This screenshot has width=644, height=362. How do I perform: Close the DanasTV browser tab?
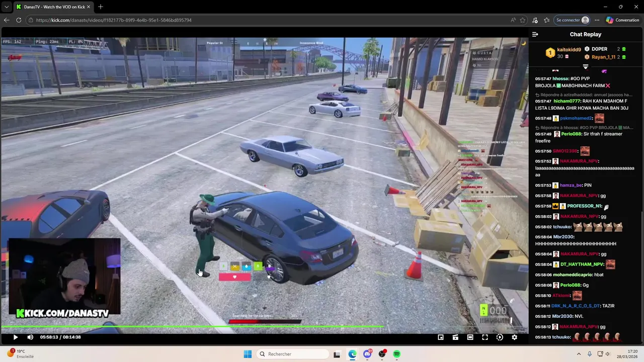pos(90,7)
